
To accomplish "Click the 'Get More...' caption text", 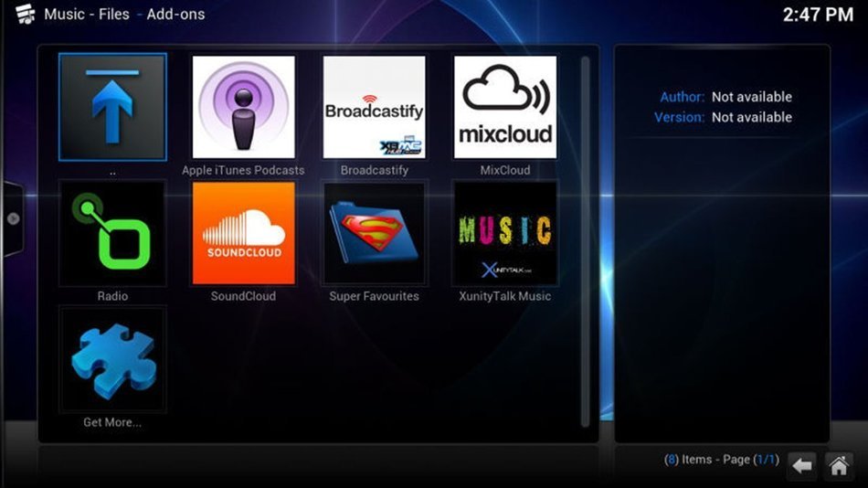I will pos(112,422).
